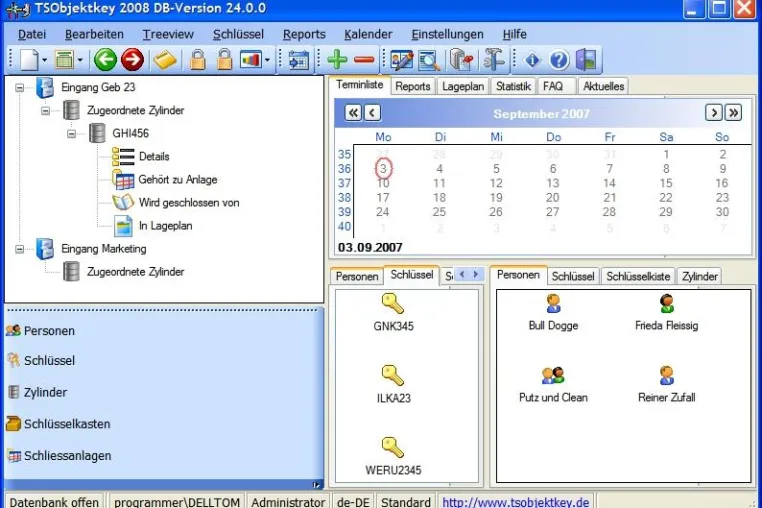
Task: Click the red minus remove icon
Action: 364,60
